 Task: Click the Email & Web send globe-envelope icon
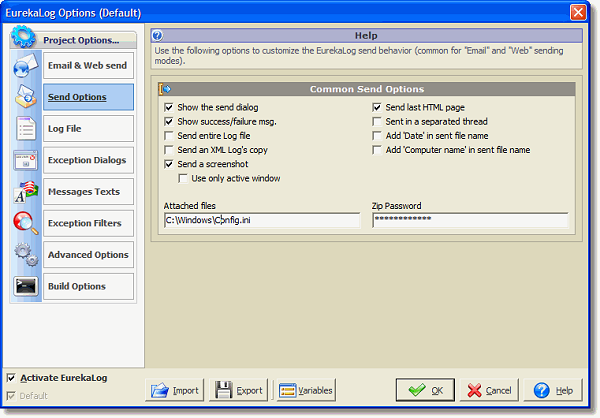pyautogui.click(x=26, y=66)
